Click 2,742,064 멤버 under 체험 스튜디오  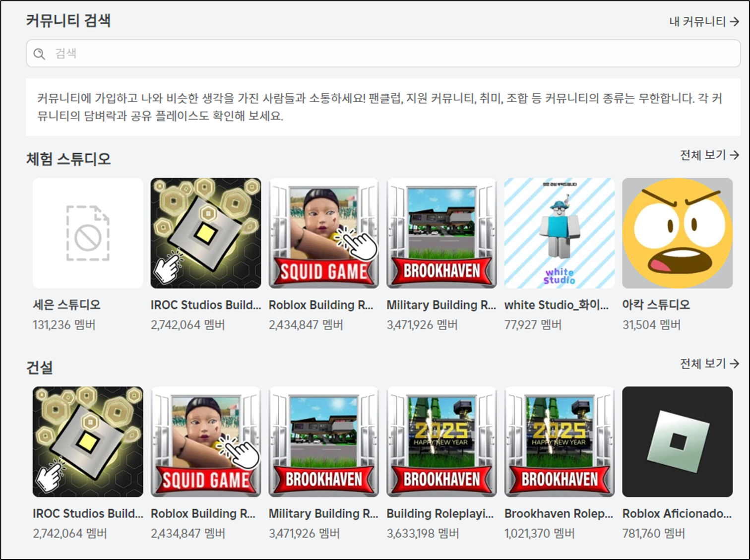pos(188,325)
